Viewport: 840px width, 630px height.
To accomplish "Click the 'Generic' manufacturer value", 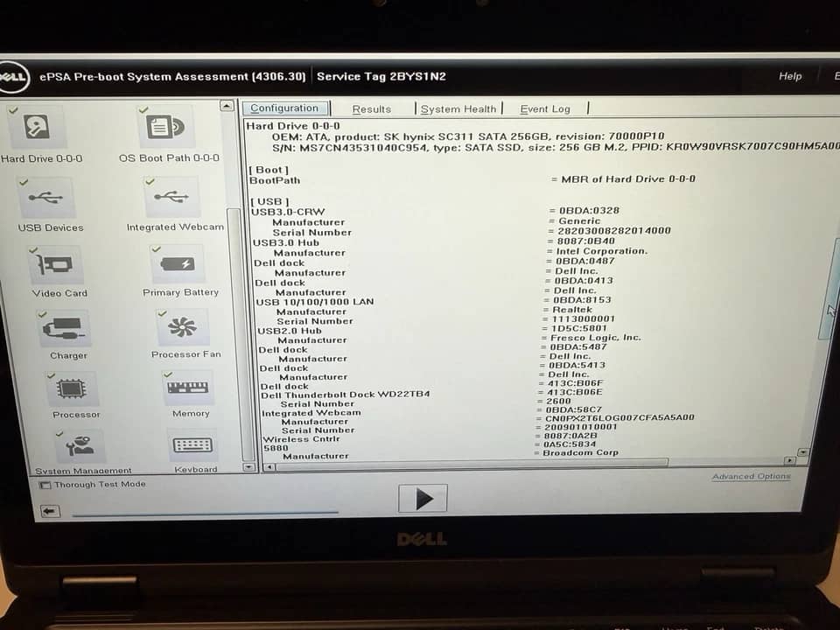I will point(579,220).
